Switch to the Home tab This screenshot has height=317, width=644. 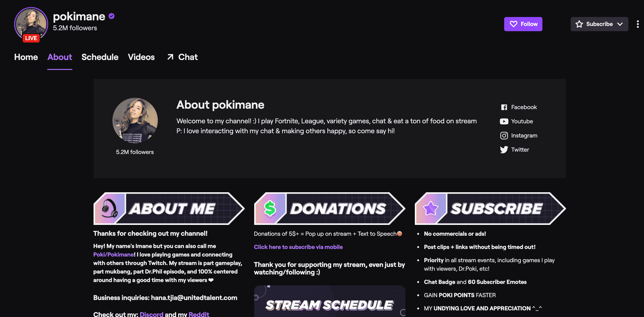tap(26, 57)
